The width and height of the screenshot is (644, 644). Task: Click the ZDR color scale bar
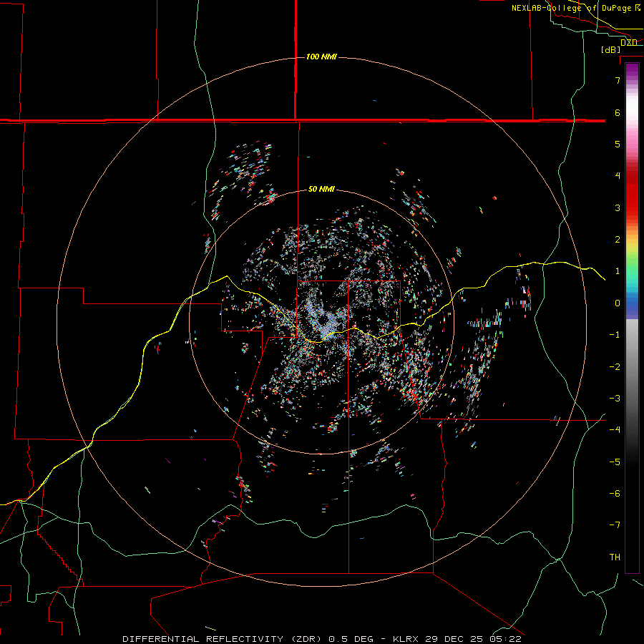tap(632, 318)
